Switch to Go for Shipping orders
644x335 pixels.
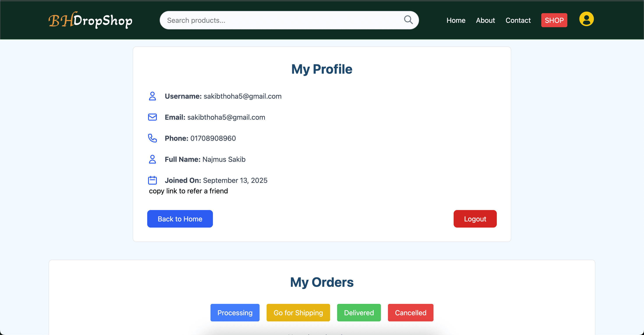(x=298, y=312)
